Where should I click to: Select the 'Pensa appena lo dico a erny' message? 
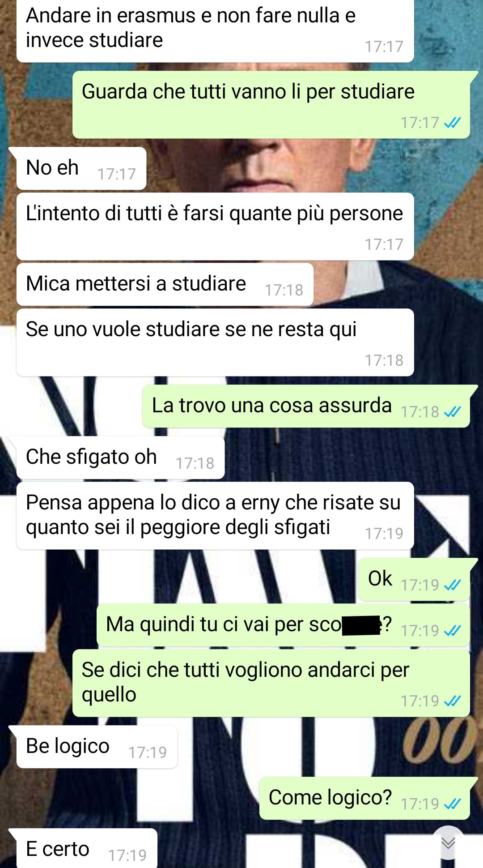[215, 516]
